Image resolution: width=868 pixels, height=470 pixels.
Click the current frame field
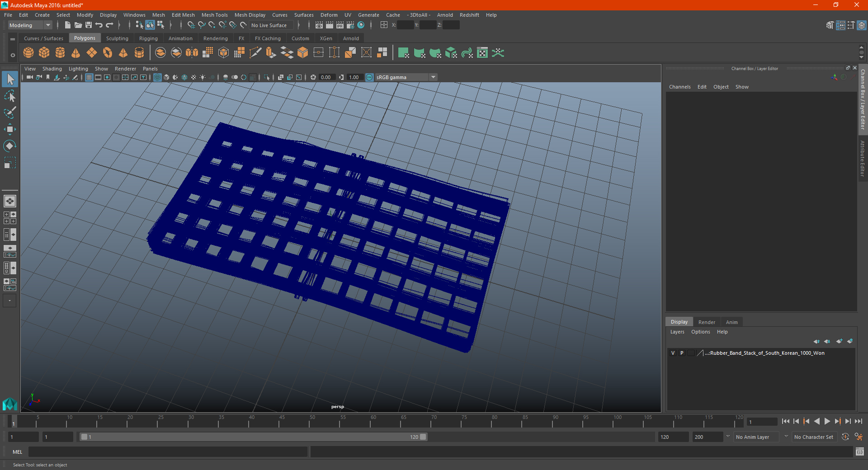click(762, 422)
